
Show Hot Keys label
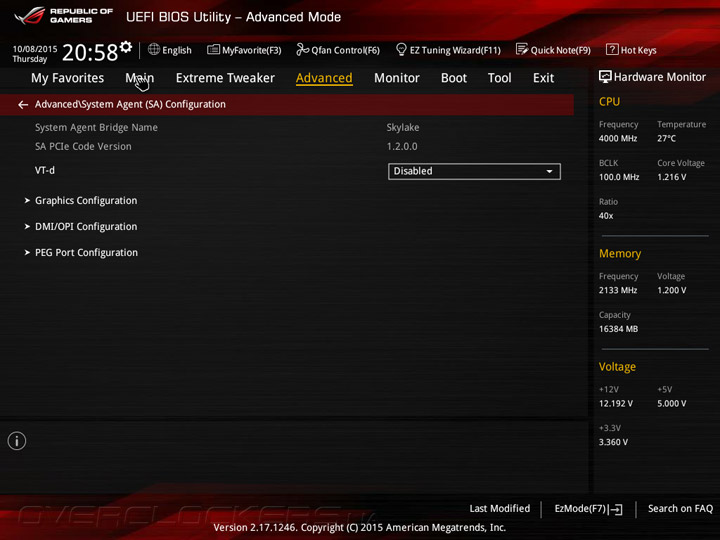point(639,50)
